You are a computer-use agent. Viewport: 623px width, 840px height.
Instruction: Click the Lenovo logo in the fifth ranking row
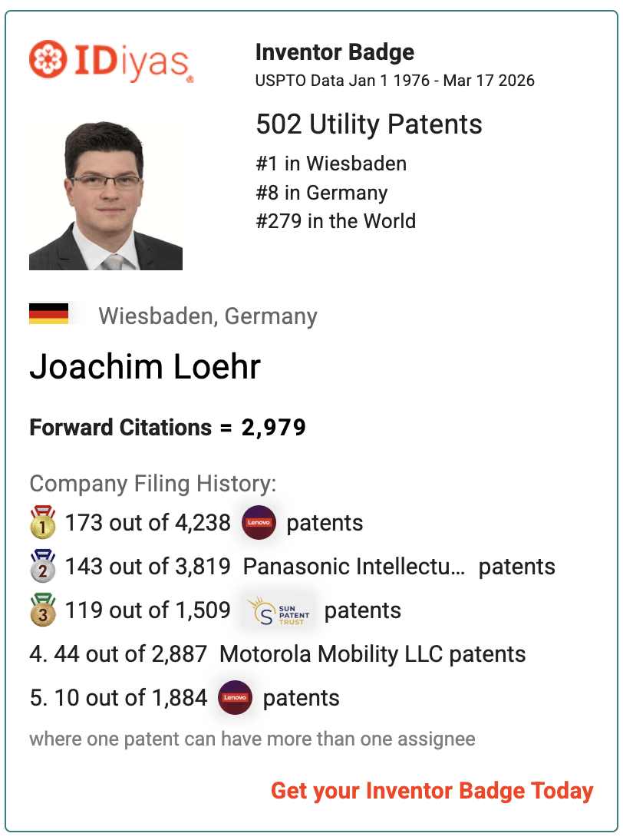(x=235, y=697)
